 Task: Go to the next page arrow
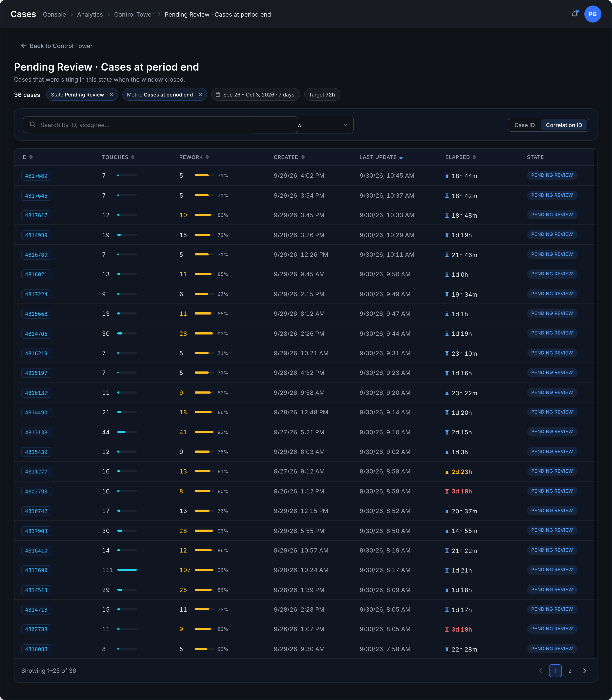(584, 671)
